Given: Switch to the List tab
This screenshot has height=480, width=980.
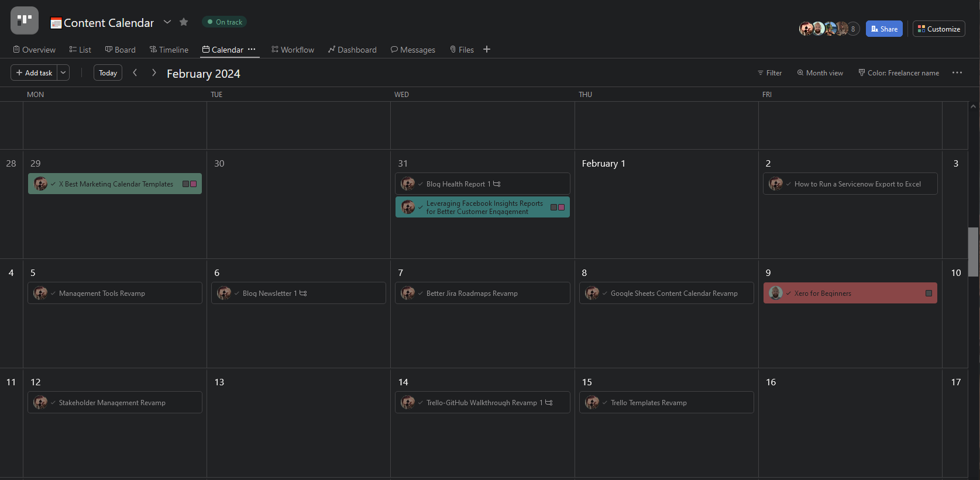Looking at the screenshot, I should (80, 50).
